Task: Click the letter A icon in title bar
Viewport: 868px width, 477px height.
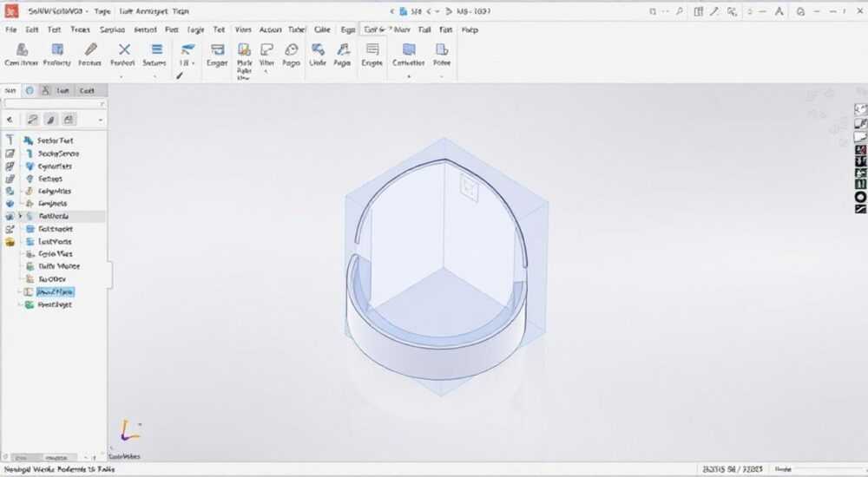Action: 779,11
